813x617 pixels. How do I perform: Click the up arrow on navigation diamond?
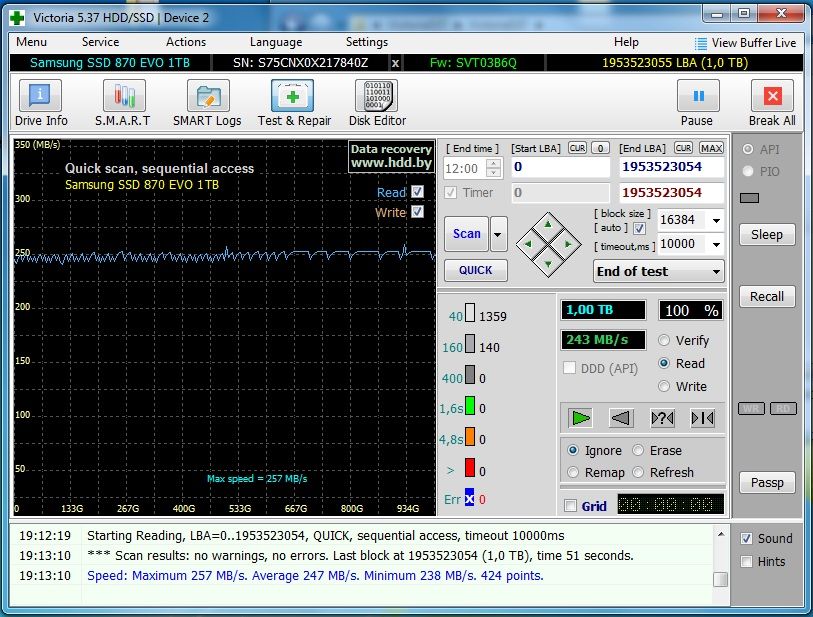(548, 225)
